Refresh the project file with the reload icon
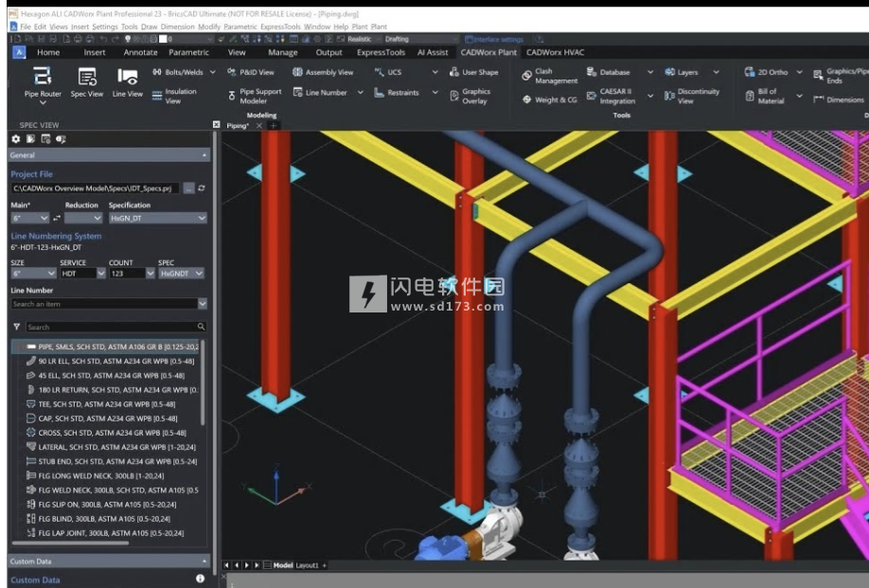Viewport: 869px width, 588px height. pos(202,188)
